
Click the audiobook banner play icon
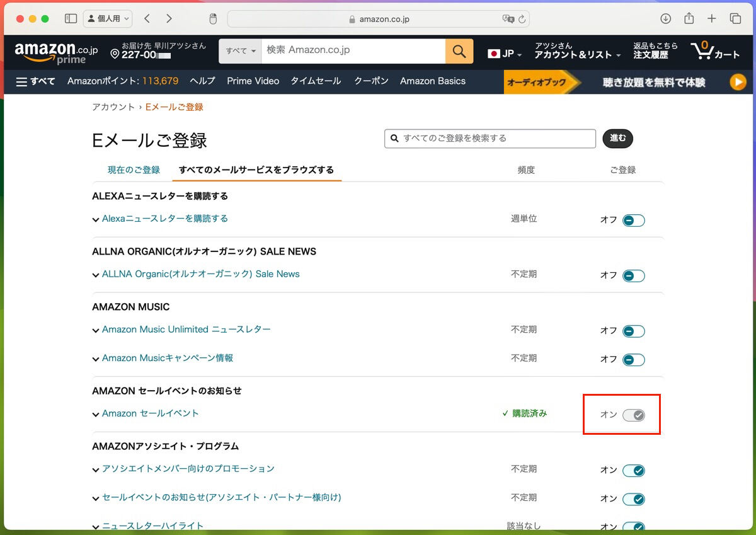(738, 82)
